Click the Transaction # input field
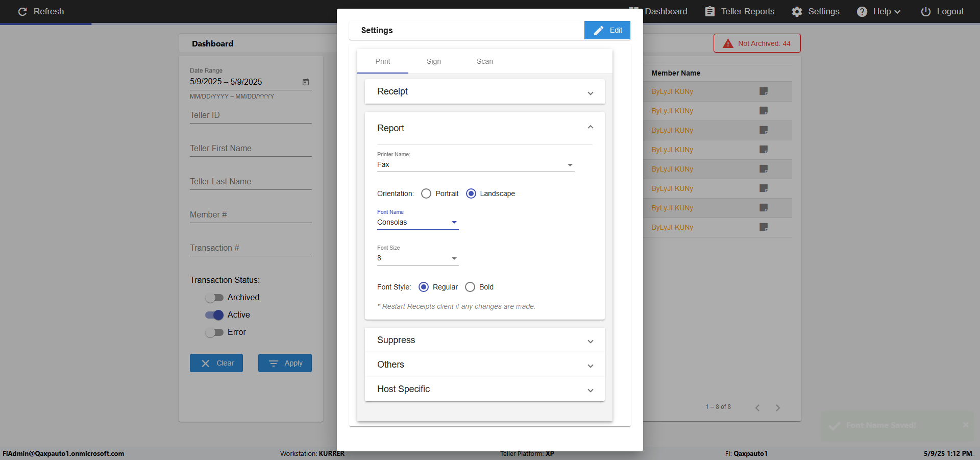 [x=251, y=248]
